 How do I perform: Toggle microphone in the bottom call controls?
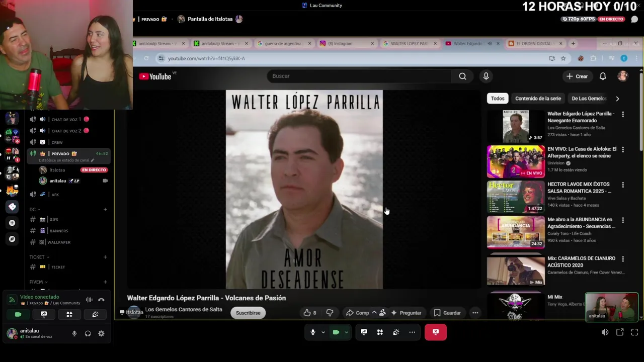pos(313,332)
